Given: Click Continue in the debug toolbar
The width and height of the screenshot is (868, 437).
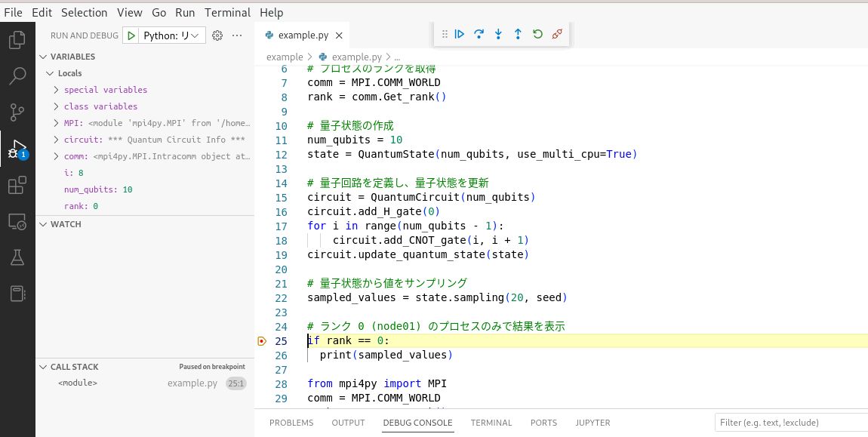Looking at the screenshot, I should pyautogui.click(x=459, y=34).
